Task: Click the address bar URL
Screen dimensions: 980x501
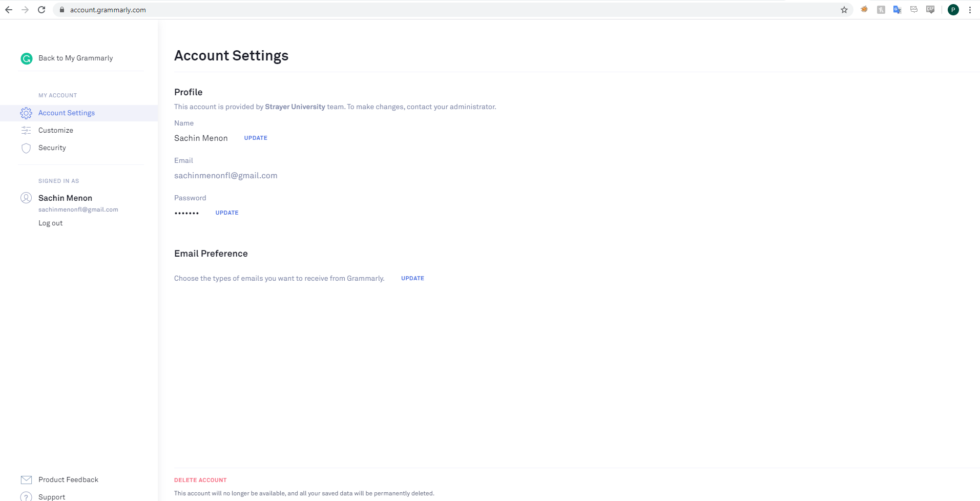Action: pos(108,10)
